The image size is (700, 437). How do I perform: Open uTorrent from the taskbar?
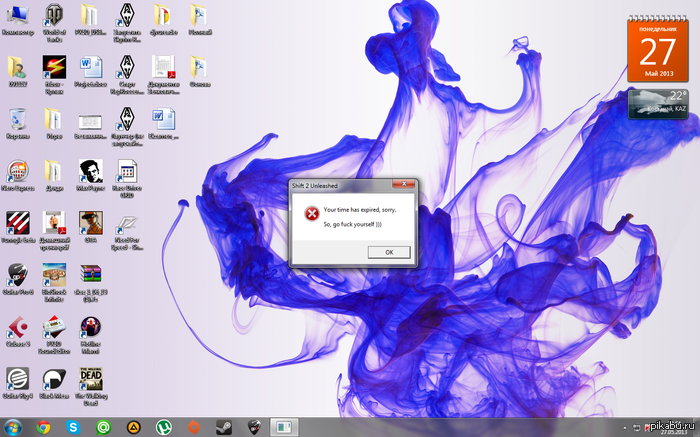(163, 428)
